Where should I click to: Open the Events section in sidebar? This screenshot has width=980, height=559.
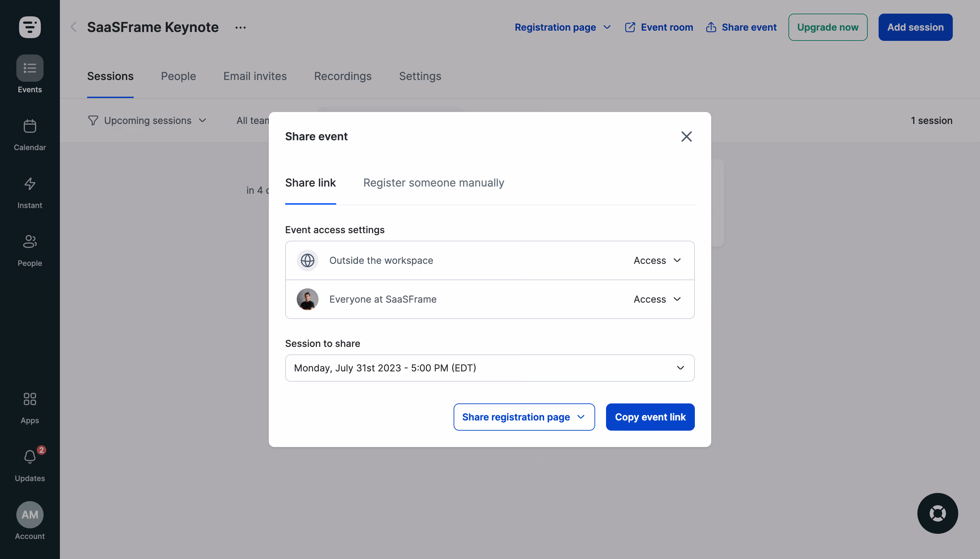coord(30,74)
